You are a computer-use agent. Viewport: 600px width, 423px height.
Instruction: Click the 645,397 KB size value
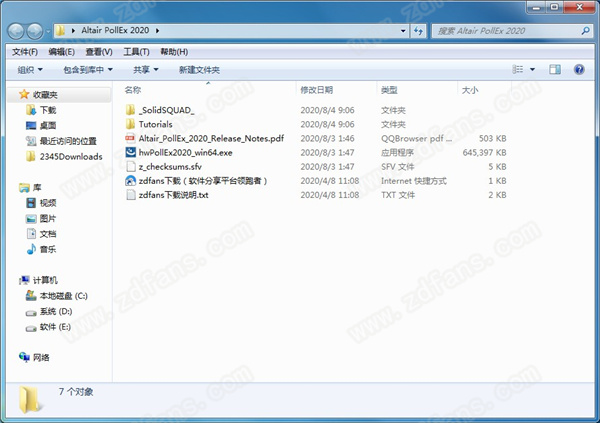point(484,152)
